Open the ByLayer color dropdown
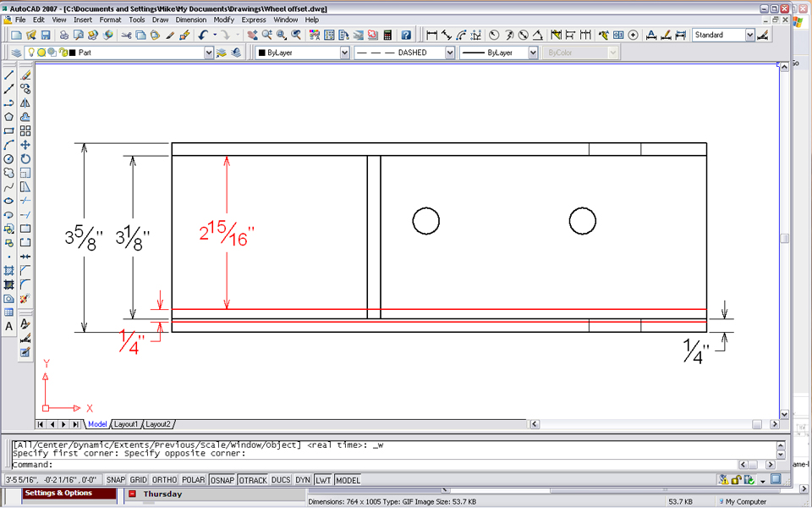812x508 pixels. [x=345, y=52]
